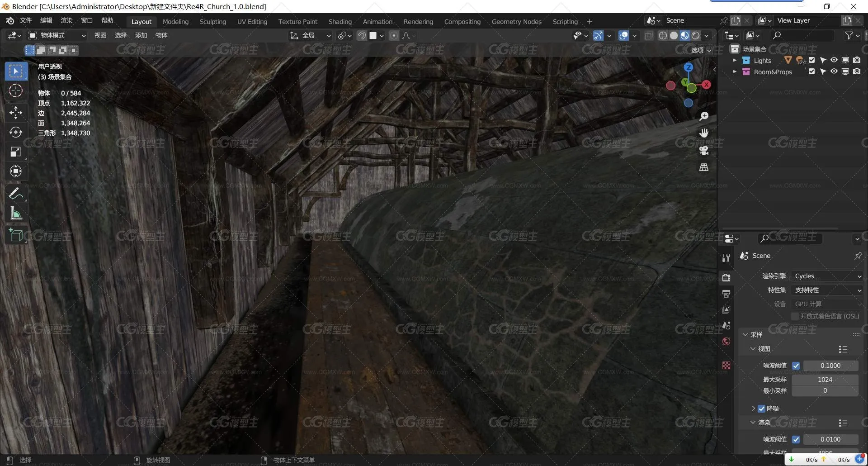
Task: Open the Output properties tab
Action: tap(726, 294)
